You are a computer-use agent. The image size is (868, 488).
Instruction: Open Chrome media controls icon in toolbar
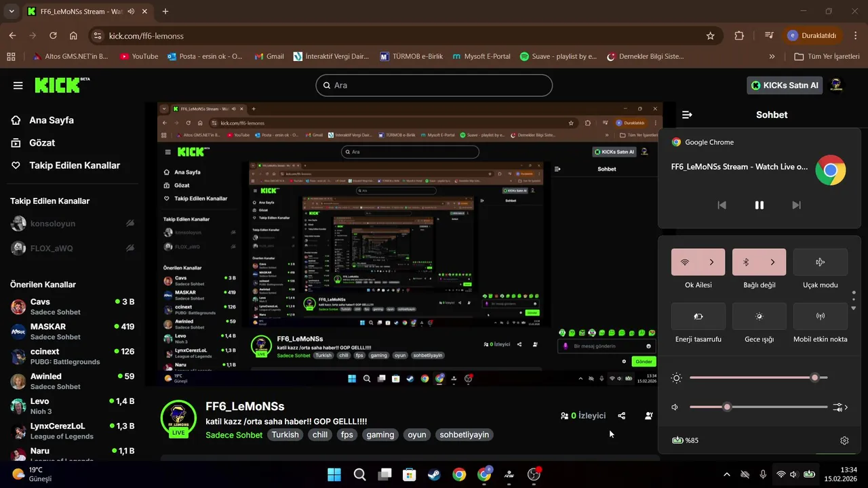(x=769, y=35)
